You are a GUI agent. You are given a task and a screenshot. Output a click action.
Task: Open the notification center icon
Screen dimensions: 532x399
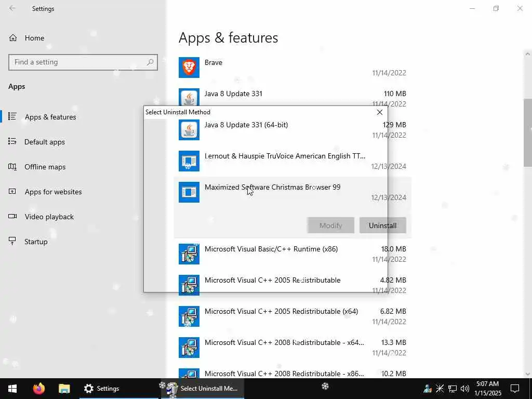[515, 389]
